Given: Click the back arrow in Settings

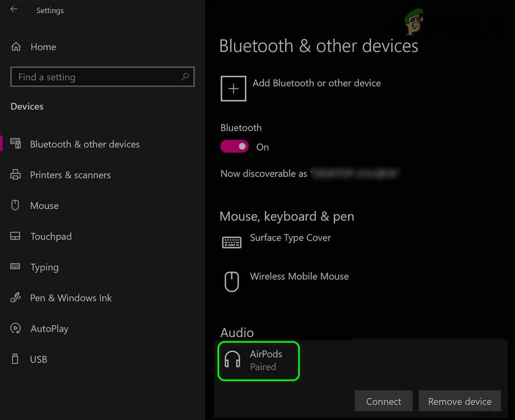Looking at the screenshot, I should tap(14, 9).
